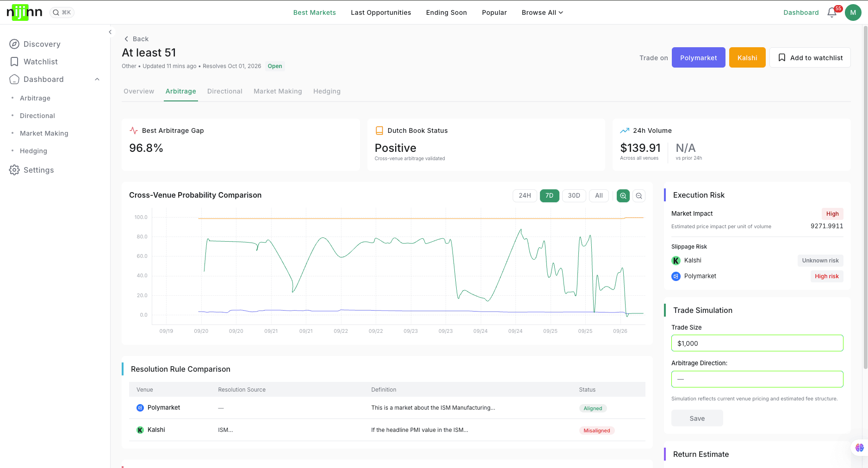Trade on Polymarket button

point(698,57)
